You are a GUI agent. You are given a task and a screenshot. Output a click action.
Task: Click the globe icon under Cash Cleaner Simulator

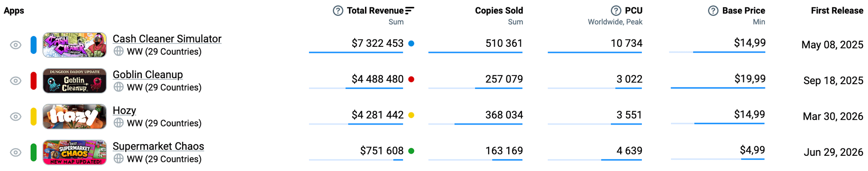(x=118, y=51)
